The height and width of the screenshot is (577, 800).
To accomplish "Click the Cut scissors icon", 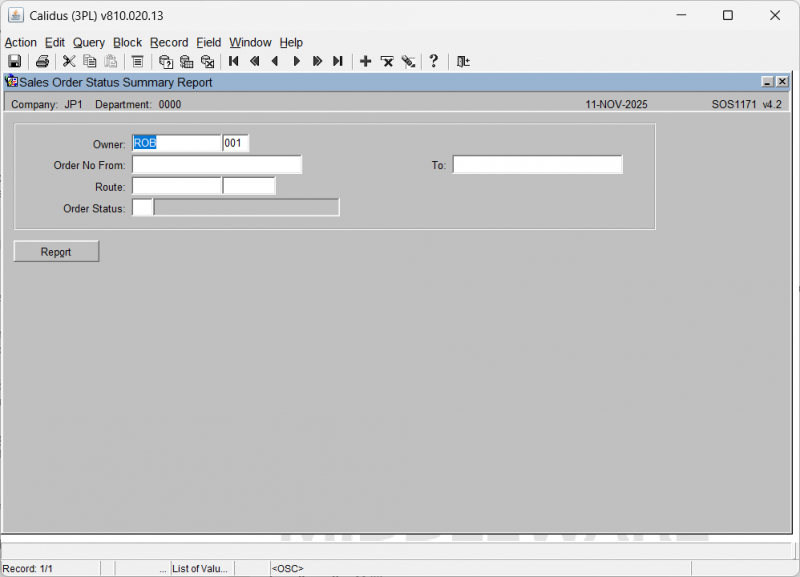I will 70,62.
